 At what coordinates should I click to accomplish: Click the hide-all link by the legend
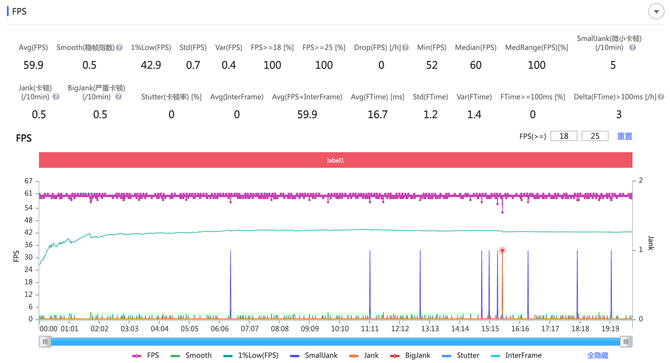(597, 355)
